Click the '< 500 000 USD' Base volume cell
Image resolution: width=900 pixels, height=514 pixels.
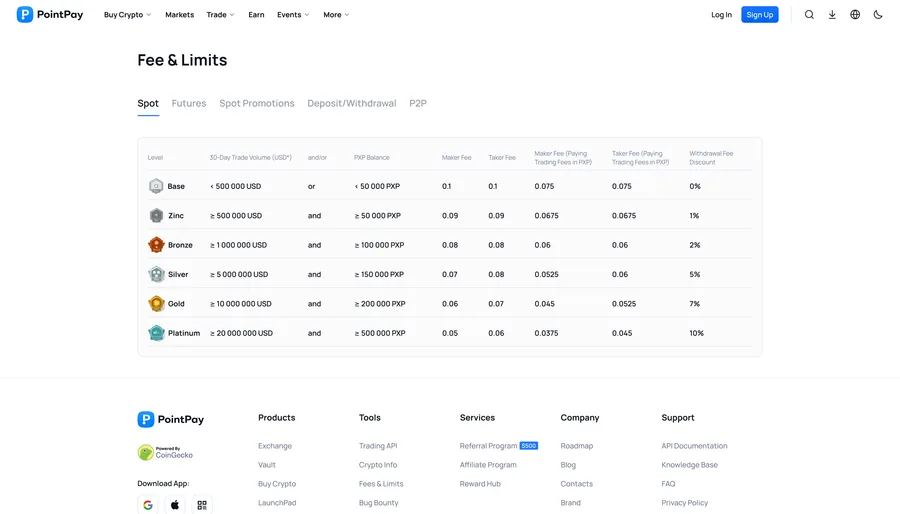point(236,186)
